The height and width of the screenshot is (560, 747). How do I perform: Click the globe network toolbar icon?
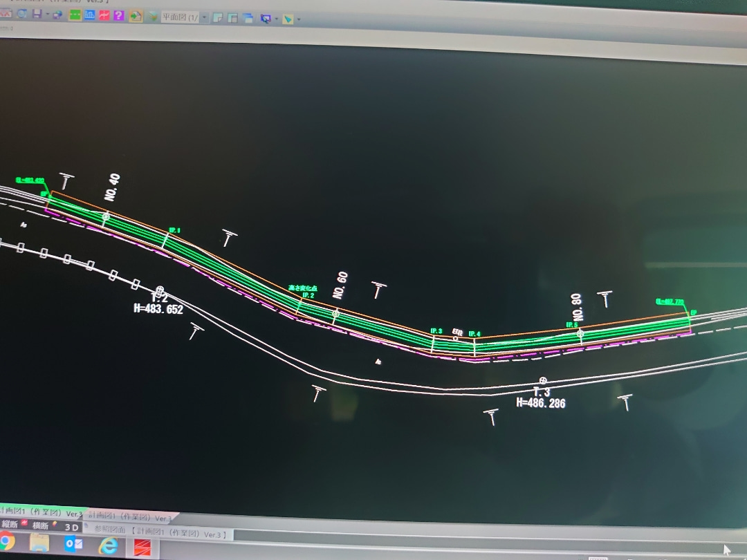click(x=57, y=15)
